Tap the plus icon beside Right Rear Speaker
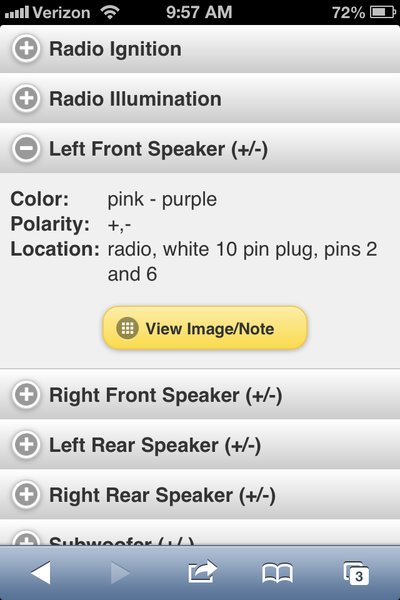The width and height of the screenshot is (400, 600). 26,495
